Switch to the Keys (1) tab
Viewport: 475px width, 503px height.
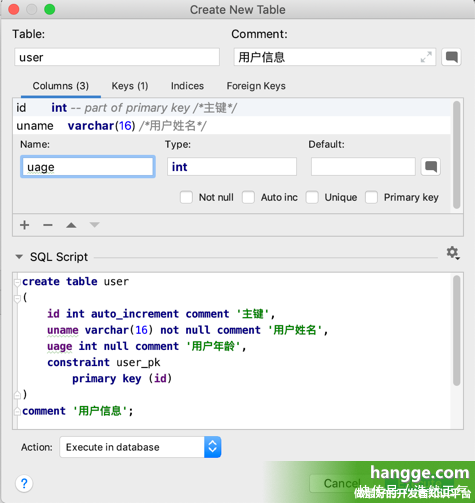point(130,86)
